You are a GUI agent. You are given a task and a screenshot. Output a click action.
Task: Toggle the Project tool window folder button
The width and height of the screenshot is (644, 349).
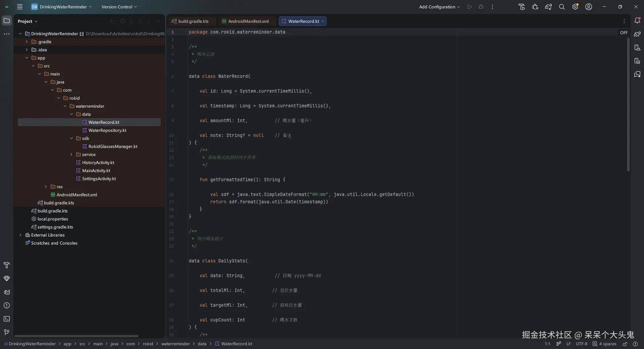[7, 21]
